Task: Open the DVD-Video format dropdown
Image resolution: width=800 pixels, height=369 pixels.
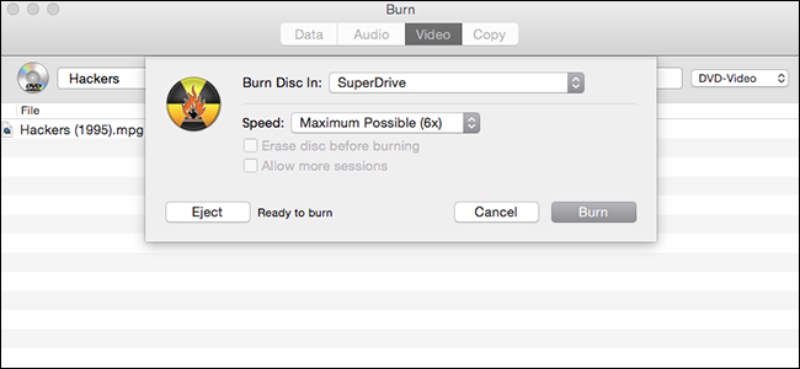Action: (740, 79)
